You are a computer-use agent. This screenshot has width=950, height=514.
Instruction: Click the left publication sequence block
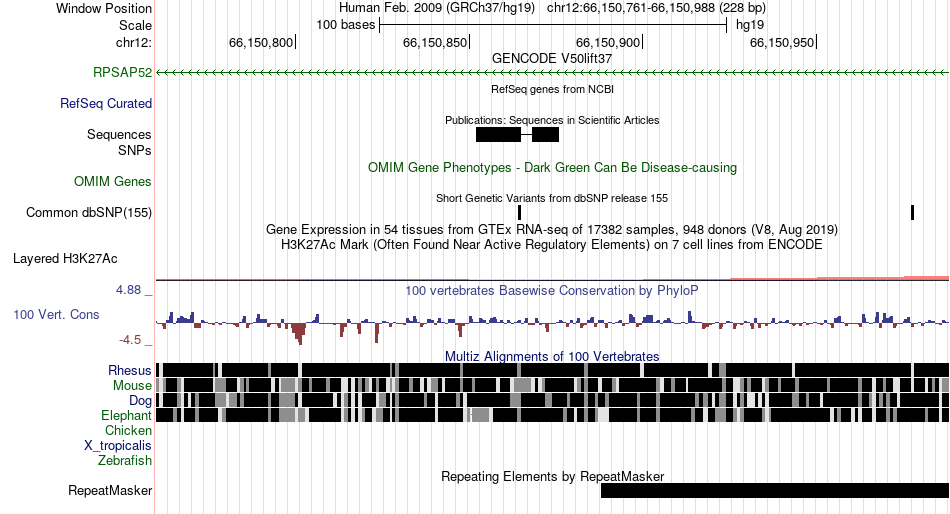pos(499,135)
